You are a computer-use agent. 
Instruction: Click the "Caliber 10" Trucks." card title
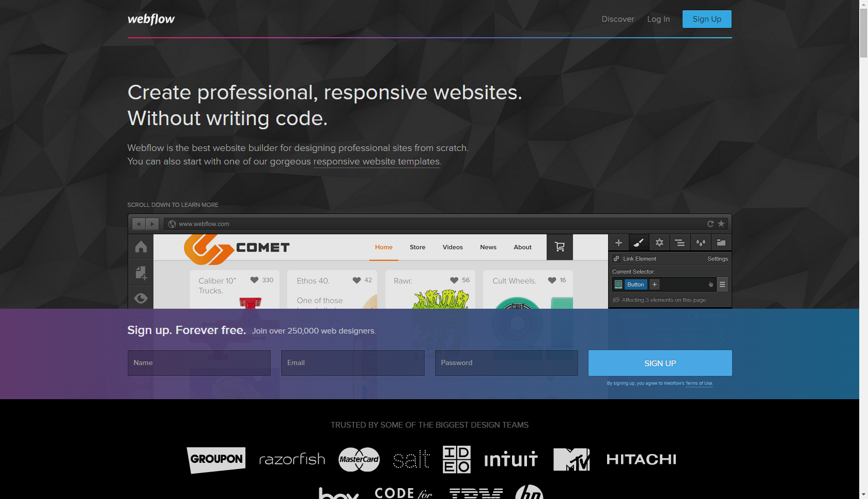pos(217,285)
